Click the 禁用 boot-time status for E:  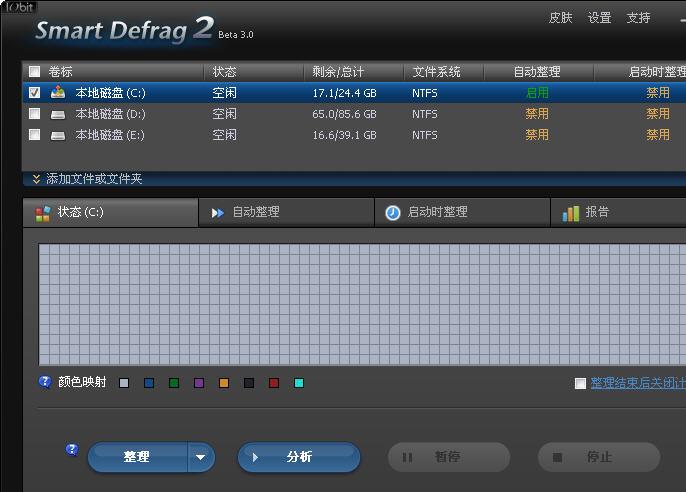click(658, 135)
